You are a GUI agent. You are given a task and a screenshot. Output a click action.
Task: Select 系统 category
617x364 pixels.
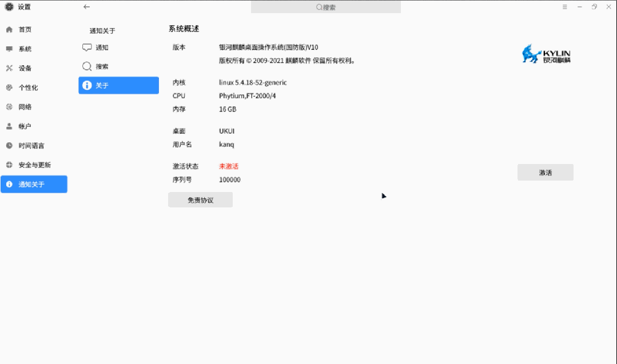pos(34,49)
